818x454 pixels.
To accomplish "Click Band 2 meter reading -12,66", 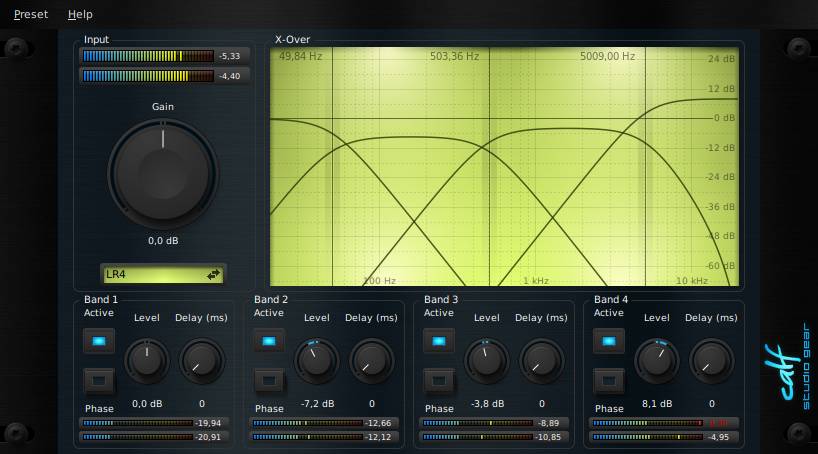I will pyautogui.click(x=378, y=423).
